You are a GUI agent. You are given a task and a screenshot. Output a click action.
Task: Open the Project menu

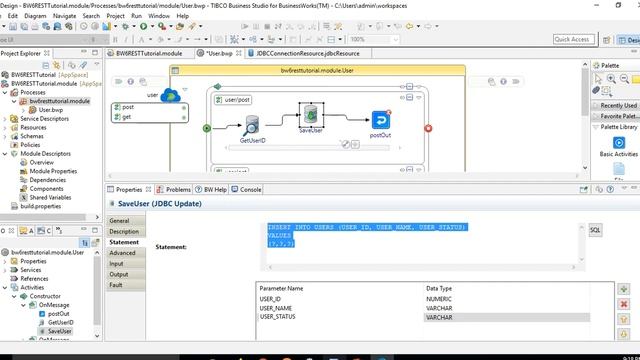click(x=116, y=16)
